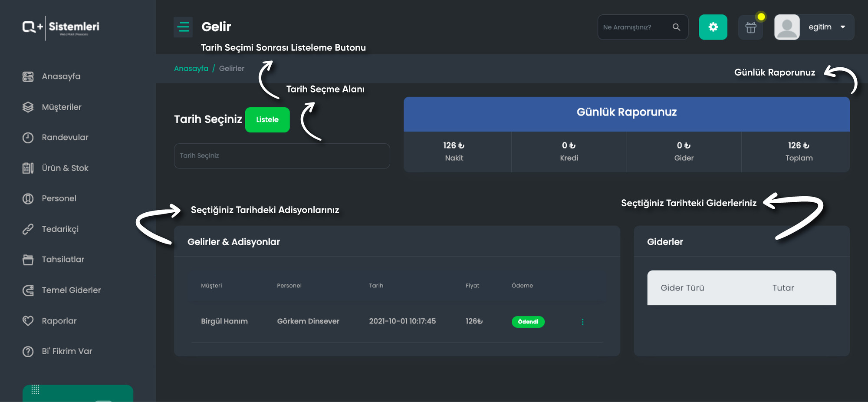Open the Tahsilatlar menu item
This screenshot has height=402, width=868.
coord(63,259)
